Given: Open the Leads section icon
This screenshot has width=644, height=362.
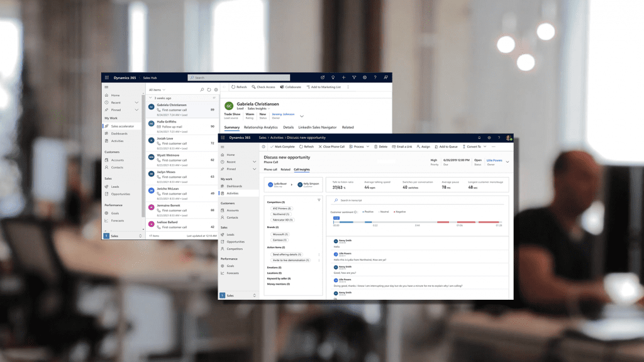Looking at the screenshot, I should pyautogui.click(x=106, y=187).
